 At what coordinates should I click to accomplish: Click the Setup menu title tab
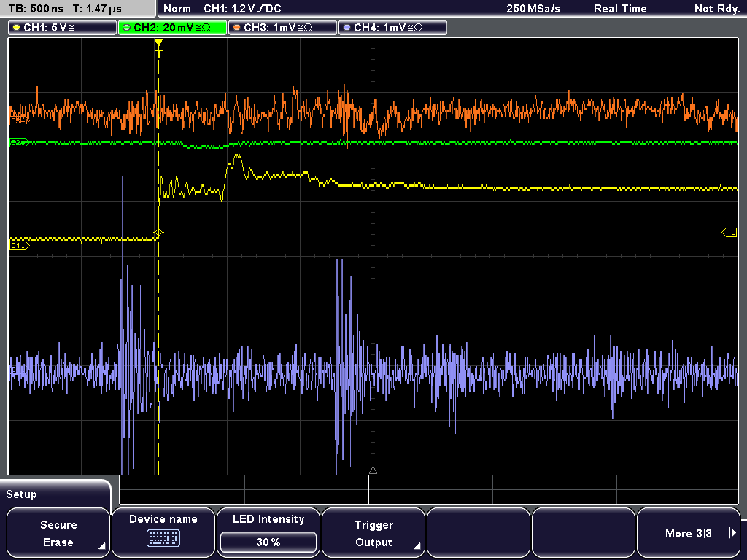pyautogui.click(x=55, y=494)
